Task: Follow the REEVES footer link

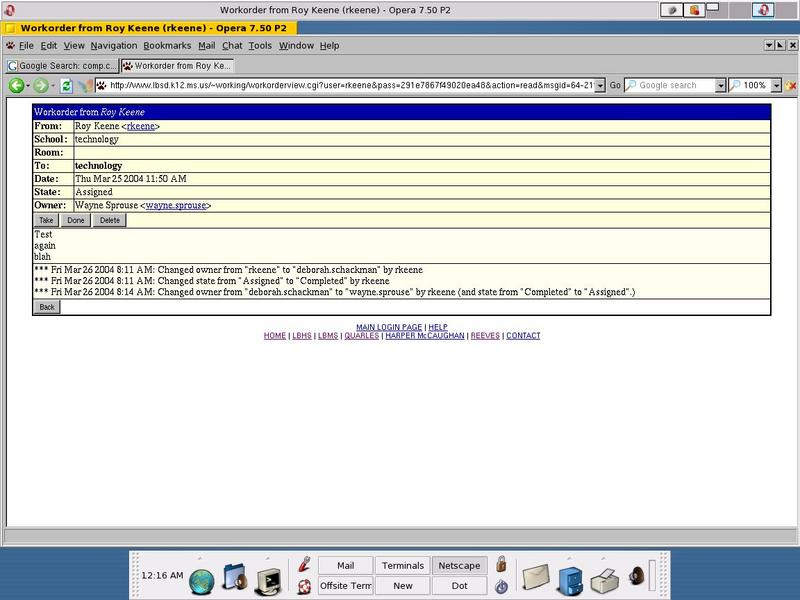Action: tap(485, 336)
